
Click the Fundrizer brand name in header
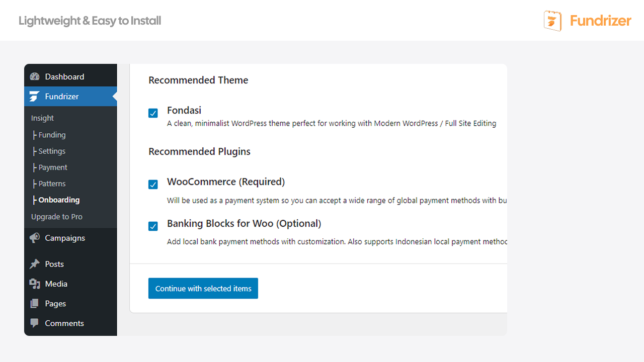600,21
